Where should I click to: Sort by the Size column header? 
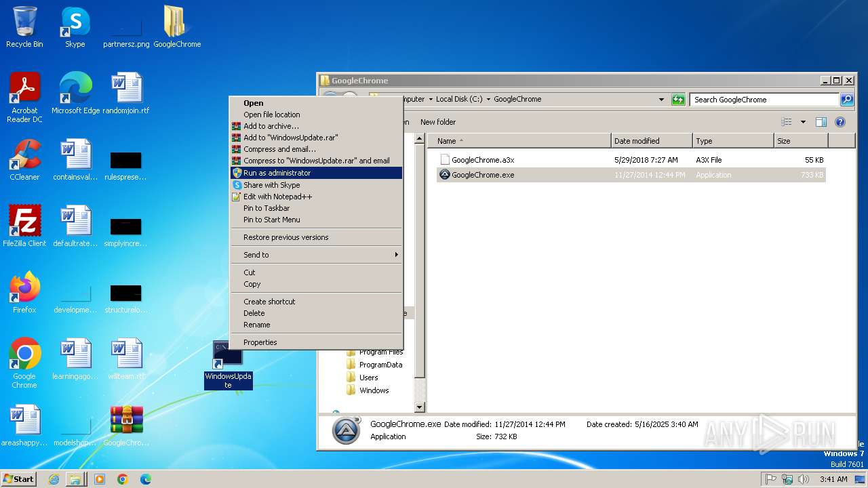(801, 141)
